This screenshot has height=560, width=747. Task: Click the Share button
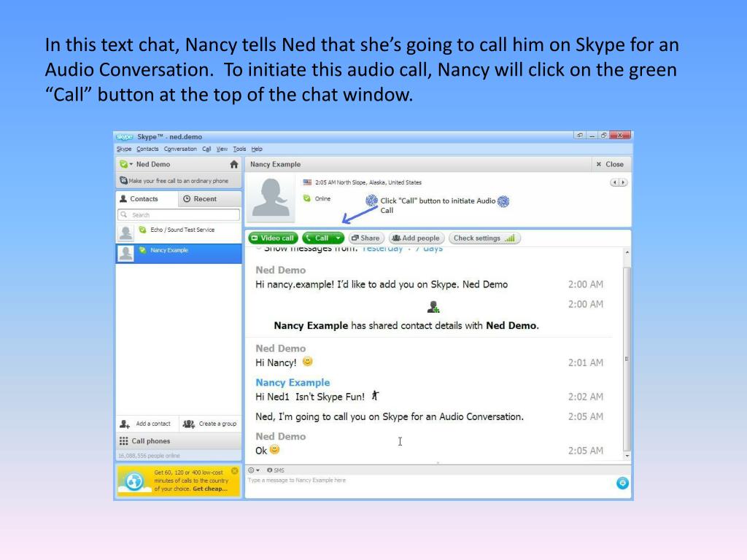(366, 238)
